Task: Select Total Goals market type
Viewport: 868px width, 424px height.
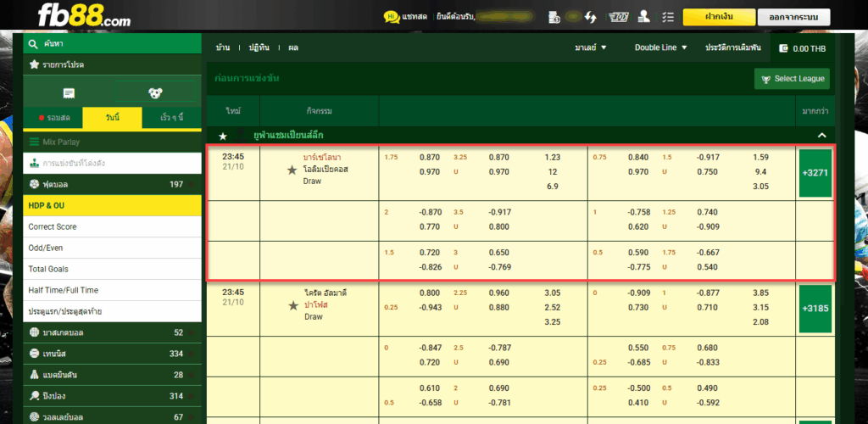Action: click(x=113, y=269)
